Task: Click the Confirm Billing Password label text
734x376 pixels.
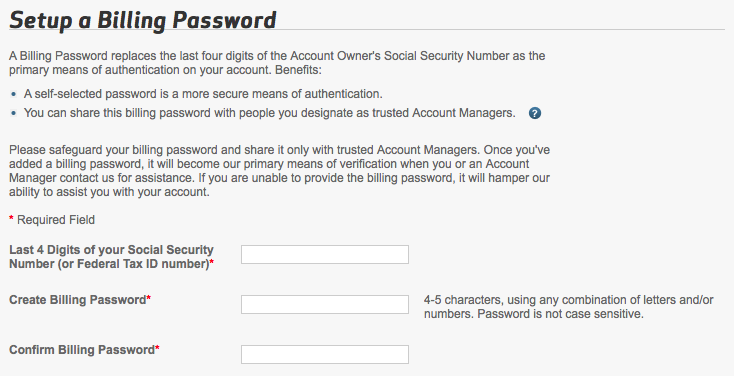Action: click(82, 350)
